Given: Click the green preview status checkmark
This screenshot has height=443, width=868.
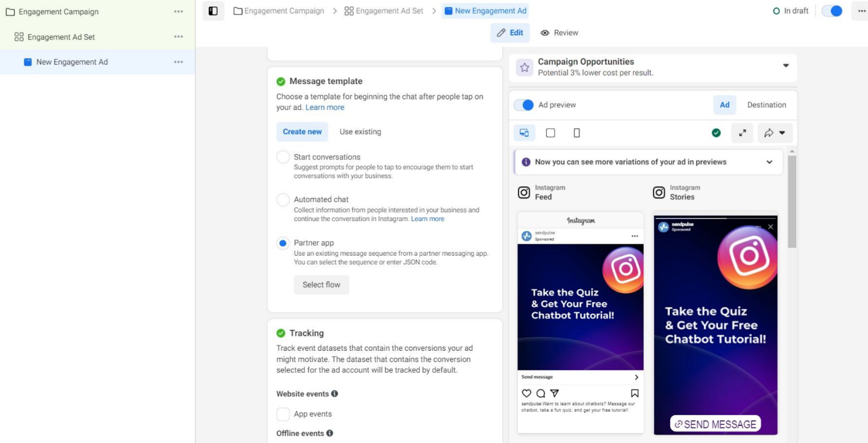Looking at the screenshot, I should tap(716, 133).
